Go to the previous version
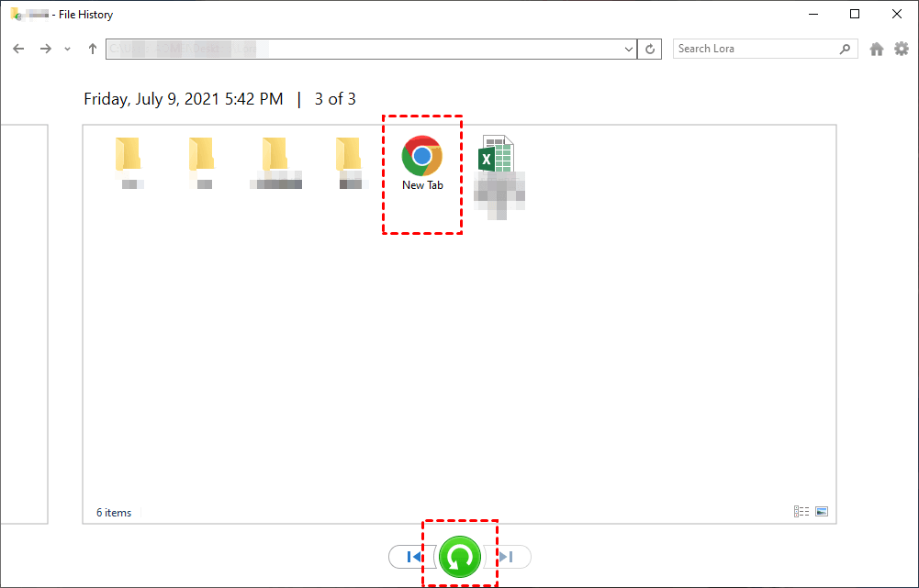This screenshot has height=588, width=919. tap(412, 557)
